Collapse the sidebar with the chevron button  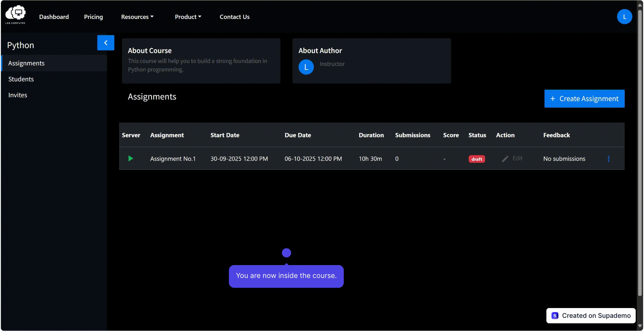(106, 43)
